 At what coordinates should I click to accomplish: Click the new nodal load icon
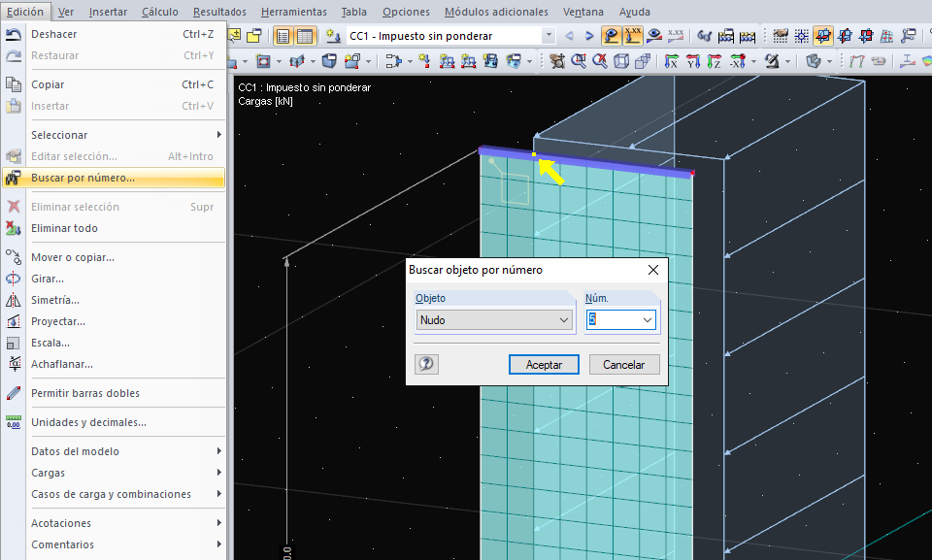coord(424,60)
